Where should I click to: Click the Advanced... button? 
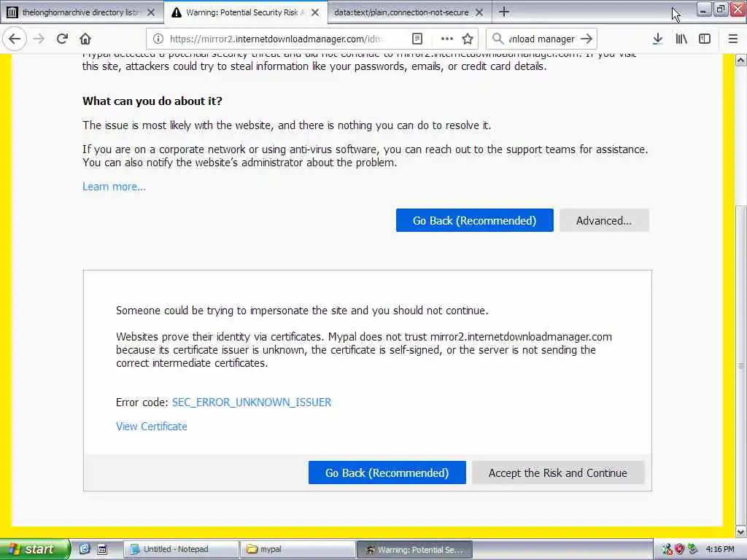(x=604, y=220)
